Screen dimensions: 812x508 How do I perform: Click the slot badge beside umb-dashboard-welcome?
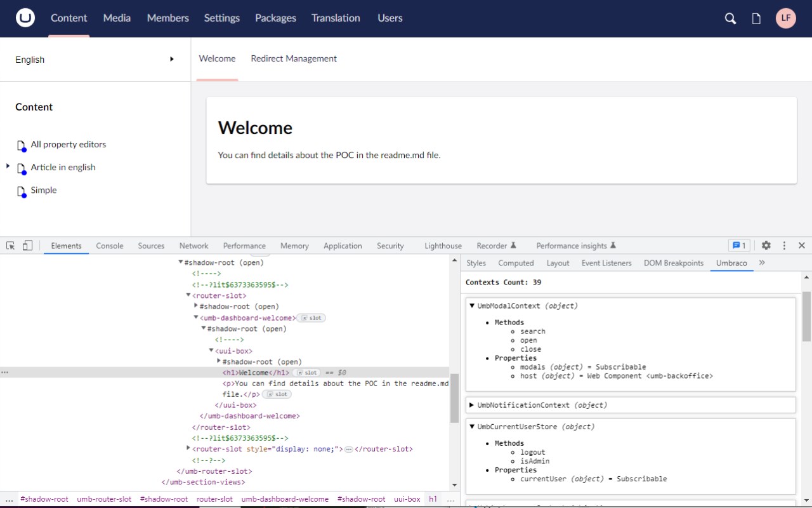[311, 317]
